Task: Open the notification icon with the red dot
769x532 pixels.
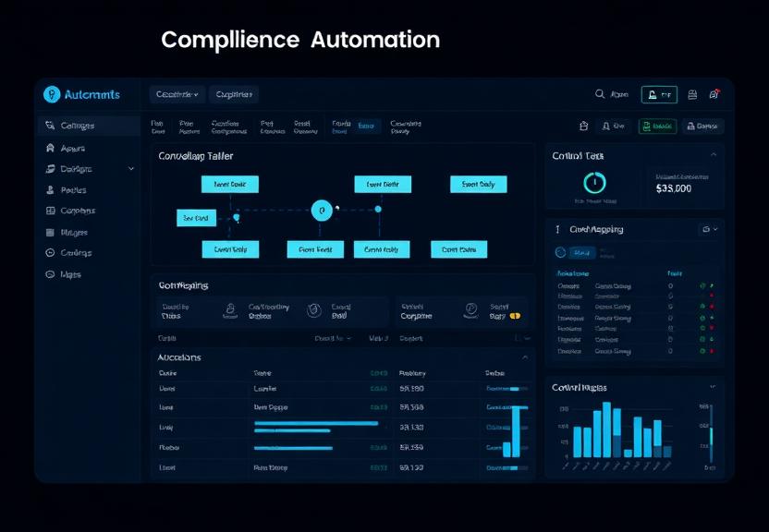Action: point(714,94)
